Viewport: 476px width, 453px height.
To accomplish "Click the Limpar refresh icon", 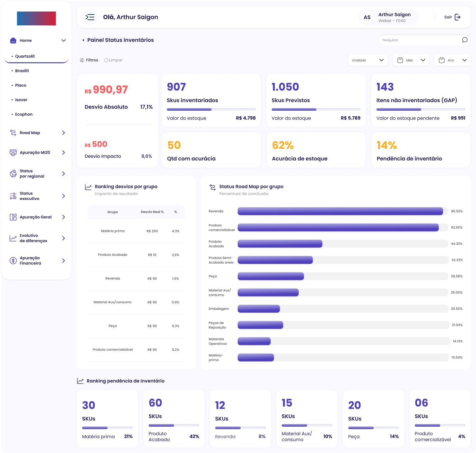I will coord(106,60).
